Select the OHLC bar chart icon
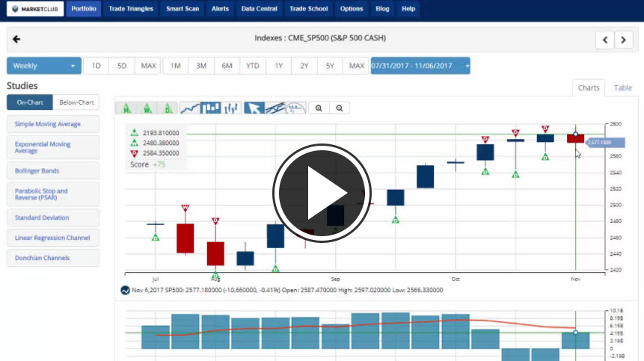 pos(232,108)
